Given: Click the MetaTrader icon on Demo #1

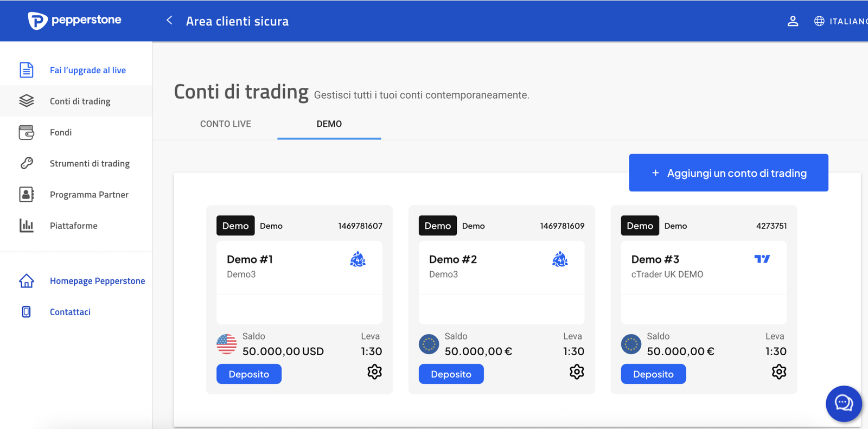Looking at the screenshot, I should click(x=358, y=260).
